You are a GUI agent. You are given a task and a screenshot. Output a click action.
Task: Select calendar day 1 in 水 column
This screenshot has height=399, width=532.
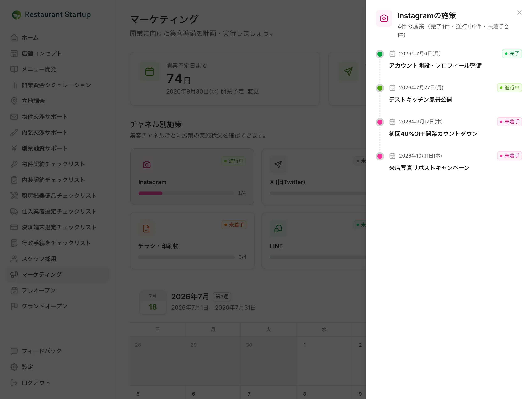(324, 361)
